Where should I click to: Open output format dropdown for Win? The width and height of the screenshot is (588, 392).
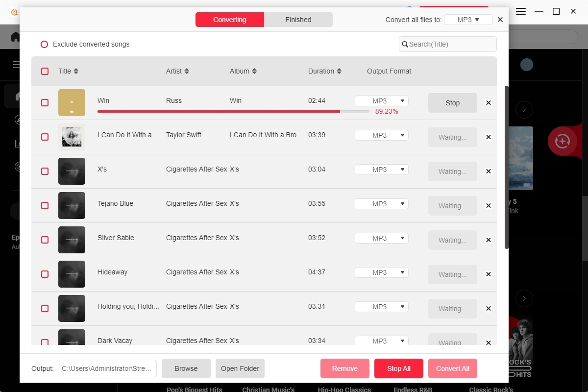click(x=382, y=101)
